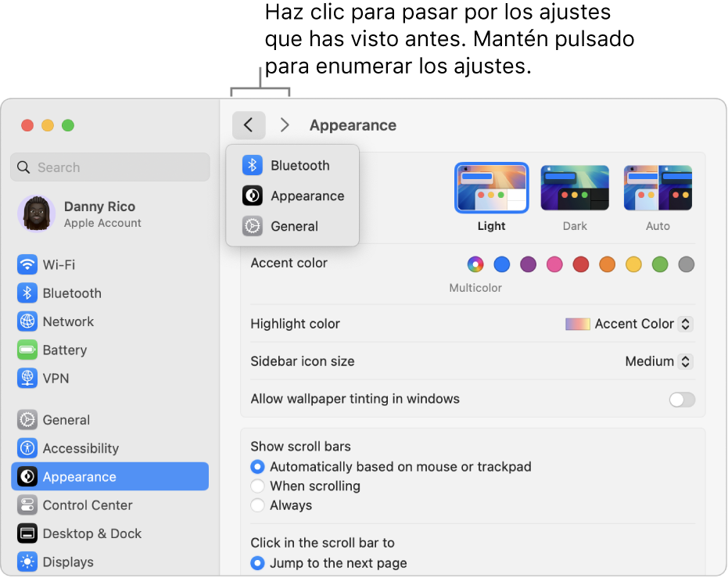The width and height of the screenshot is (728, 578).
Task: Choose Bluetooth in the history popup
Action: click(x=292, y=165)
